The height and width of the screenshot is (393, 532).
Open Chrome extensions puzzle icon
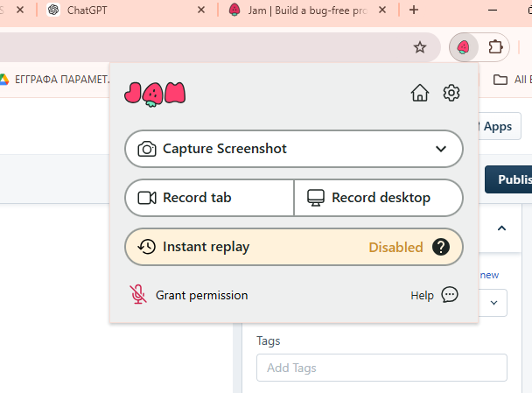(495, 47)
